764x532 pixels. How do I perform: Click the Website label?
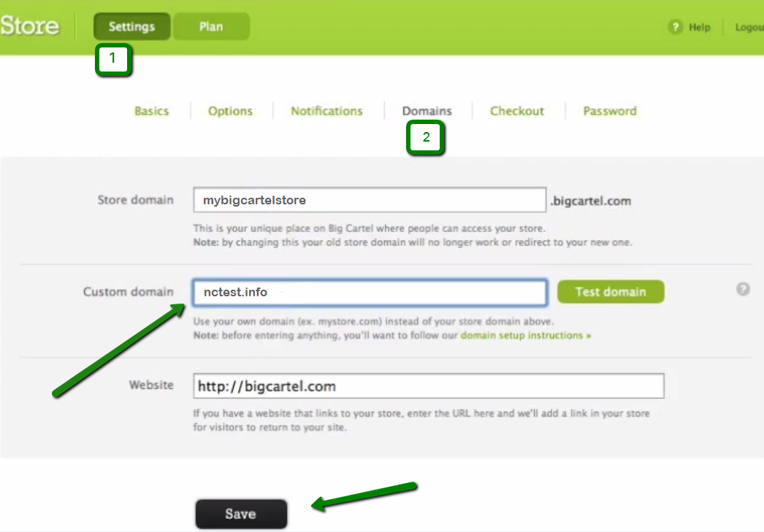point(151,385)
